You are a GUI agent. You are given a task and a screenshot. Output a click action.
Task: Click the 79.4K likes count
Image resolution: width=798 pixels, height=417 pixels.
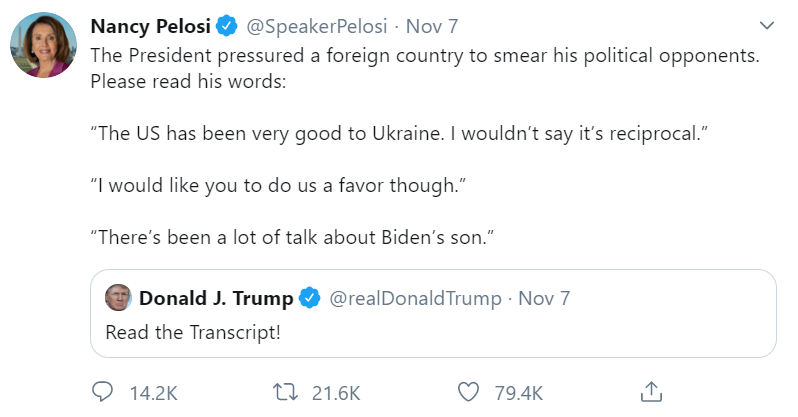[x=518, y=392]
